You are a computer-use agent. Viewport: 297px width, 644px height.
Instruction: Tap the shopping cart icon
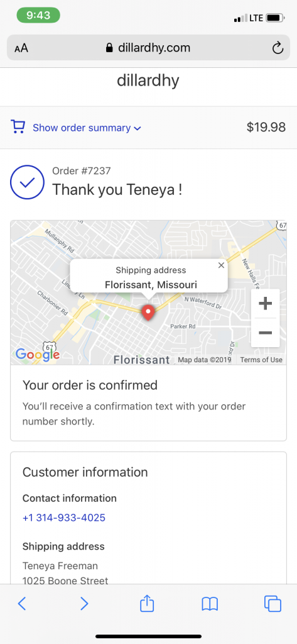tap(18, 126)
